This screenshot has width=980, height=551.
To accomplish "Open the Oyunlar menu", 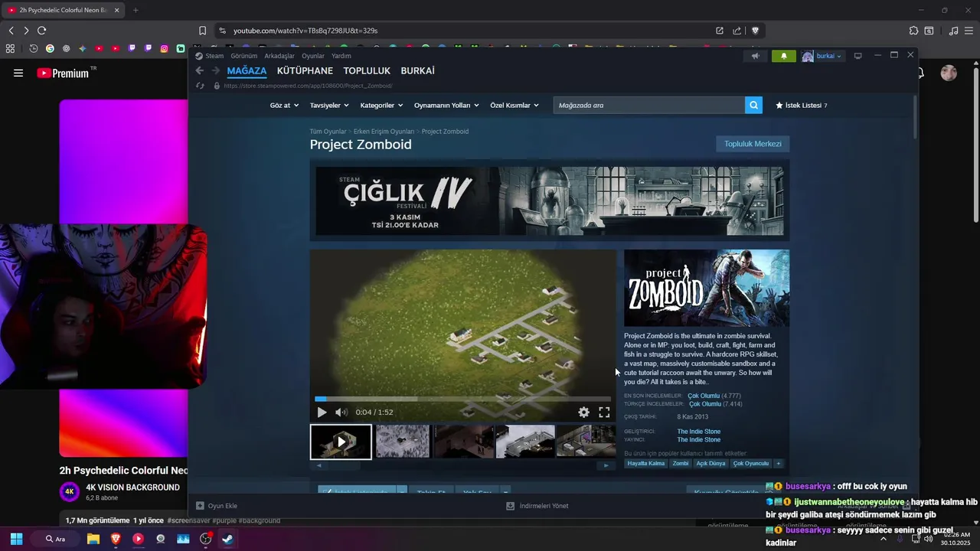I will [x=313, y=56].
